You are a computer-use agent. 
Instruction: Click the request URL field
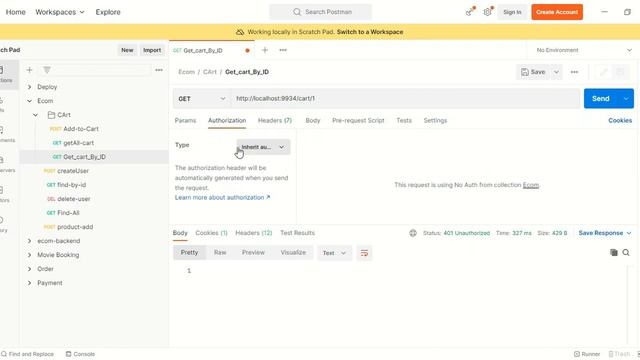(405, 99)
